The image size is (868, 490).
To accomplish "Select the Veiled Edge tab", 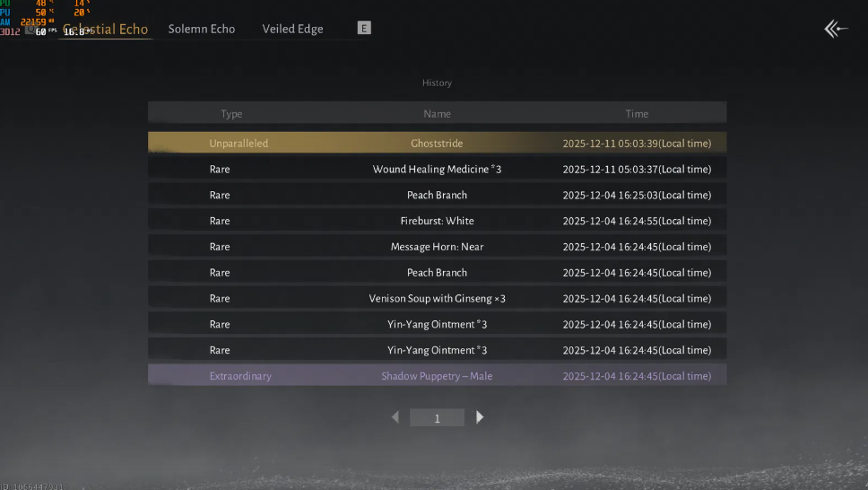I will coord(292,29).
